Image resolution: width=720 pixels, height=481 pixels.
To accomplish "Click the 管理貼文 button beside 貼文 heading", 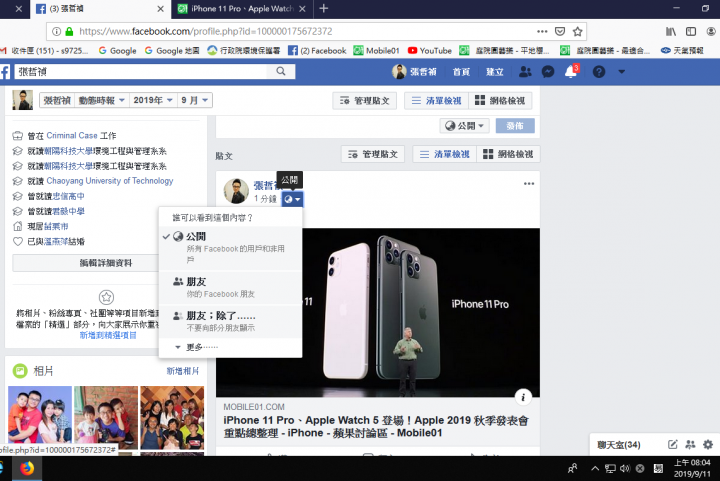I will pyautogui.click(x=373, y=154).
